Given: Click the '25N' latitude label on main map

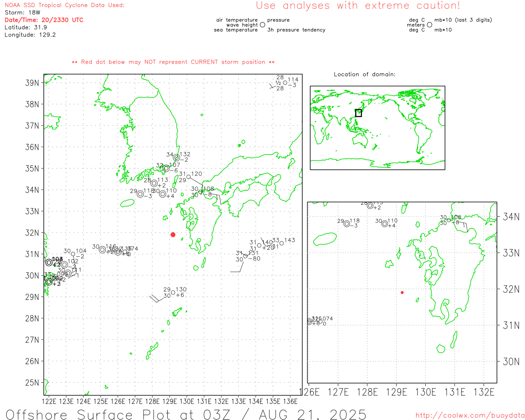Looking at the screenshot, I should coord(32,383).
